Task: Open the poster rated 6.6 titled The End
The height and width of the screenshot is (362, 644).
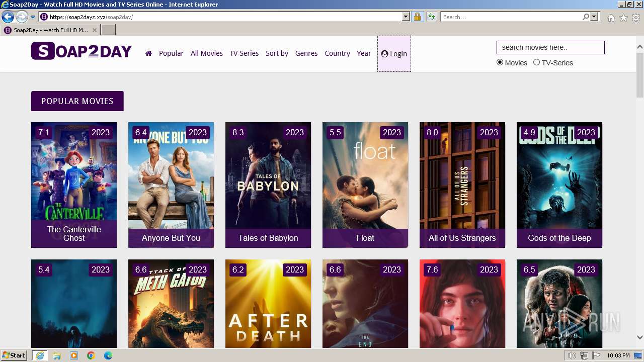Action: [x=365, y=304]
